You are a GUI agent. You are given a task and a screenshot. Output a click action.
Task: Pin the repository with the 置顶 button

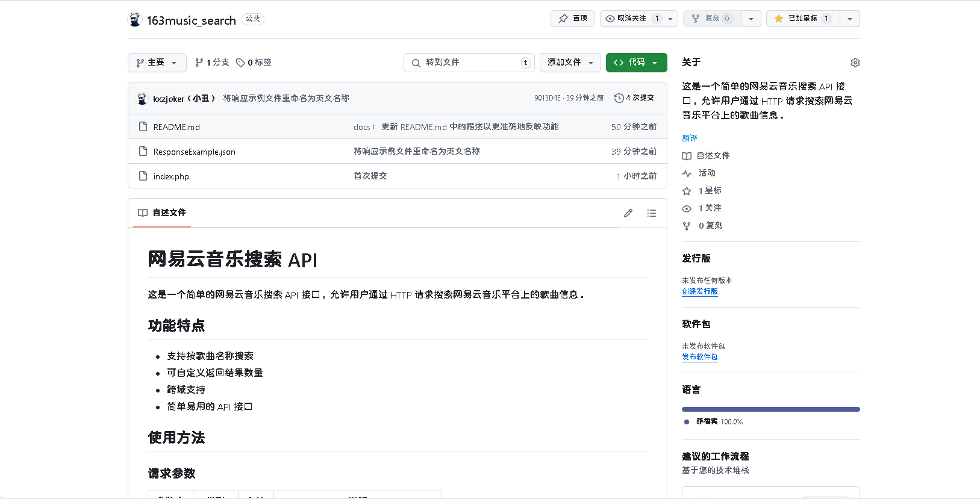(573, 19)
